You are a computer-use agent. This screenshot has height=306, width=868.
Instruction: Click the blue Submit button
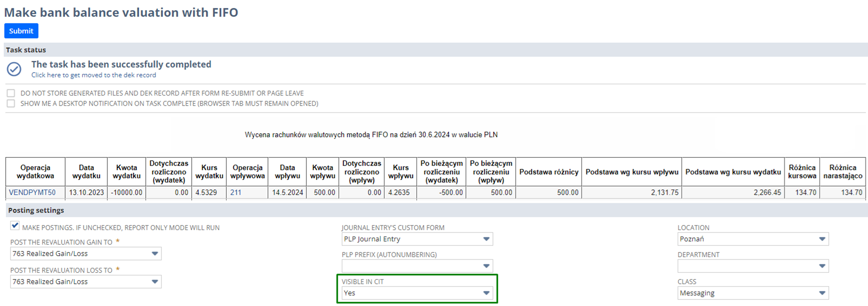pos(21,31)
